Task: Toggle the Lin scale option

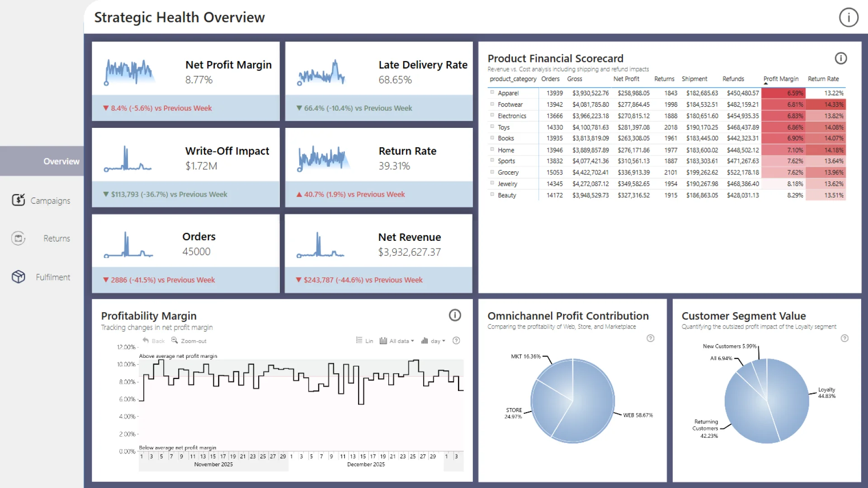Action: 364,341
